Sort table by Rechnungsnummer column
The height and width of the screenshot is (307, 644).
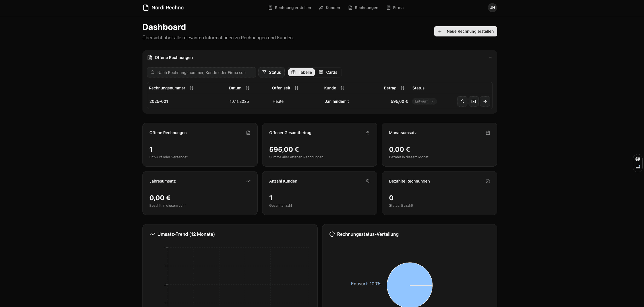[x=191, y=88]
